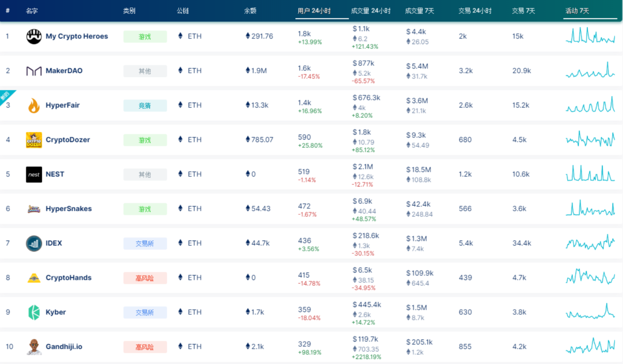
Task: Click the 类别 column header
Action: pos(129,10)
